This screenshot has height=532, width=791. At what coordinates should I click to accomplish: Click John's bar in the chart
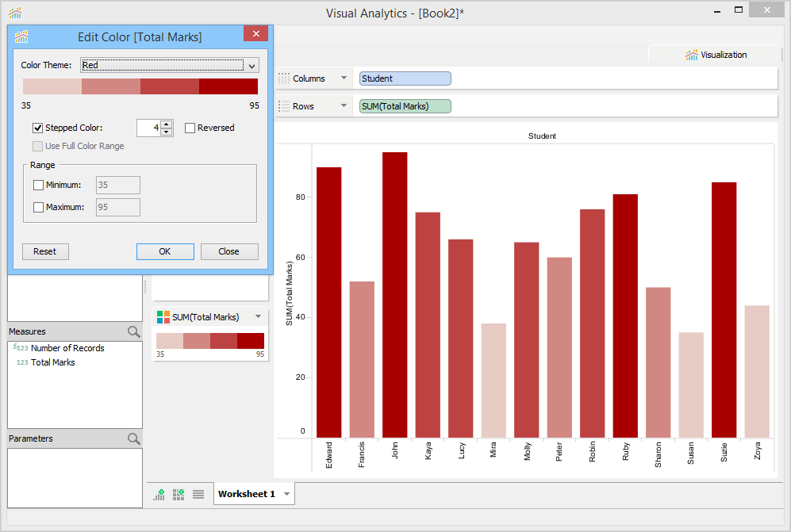[x=394, y=295]
